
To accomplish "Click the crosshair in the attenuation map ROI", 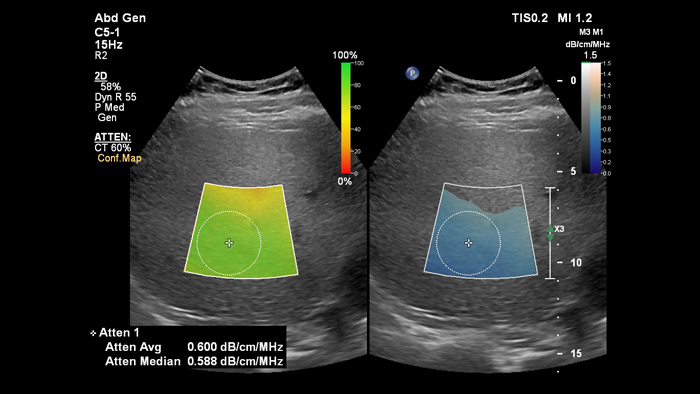I will [468, 243].
